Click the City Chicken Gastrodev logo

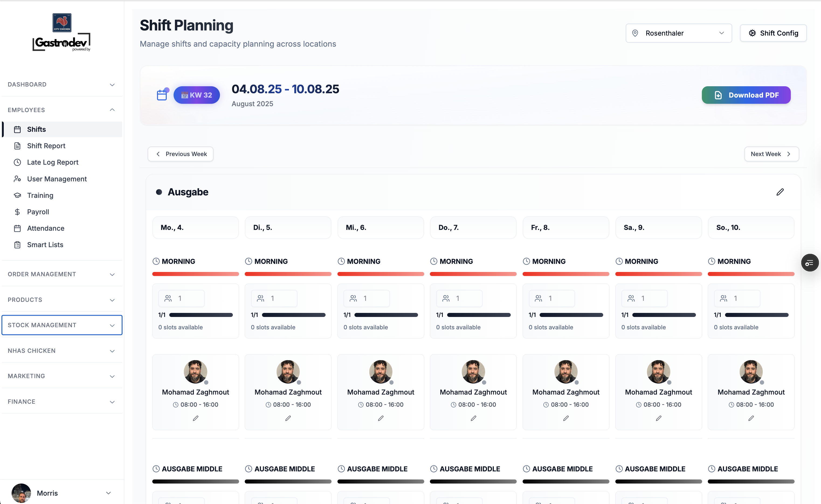[62, 32]
